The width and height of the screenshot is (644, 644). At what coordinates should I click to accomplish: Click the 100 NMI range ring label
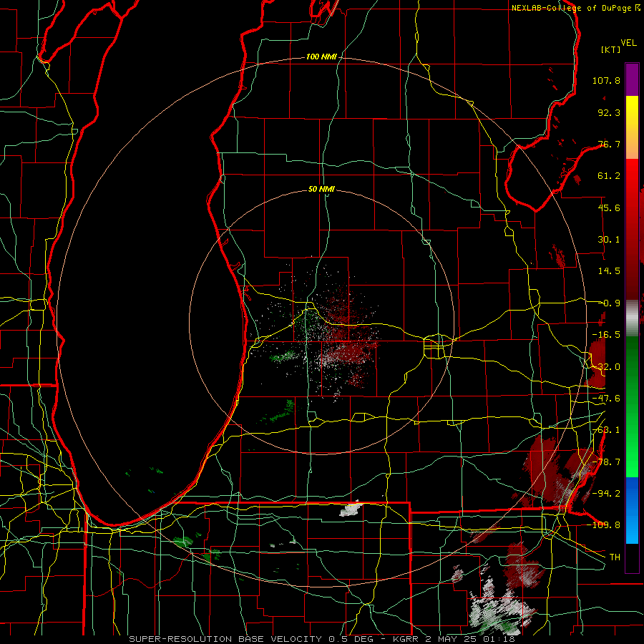pyautogui.click(x=321, y=57)
